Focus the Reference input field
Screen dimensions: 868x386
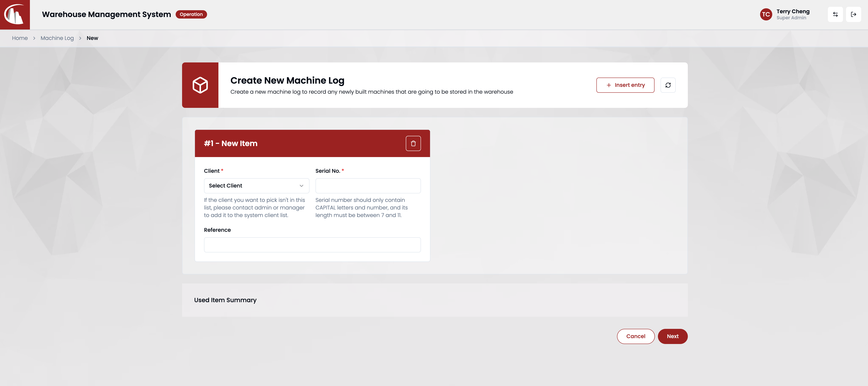pyautogui.click(x=312, y=245)
